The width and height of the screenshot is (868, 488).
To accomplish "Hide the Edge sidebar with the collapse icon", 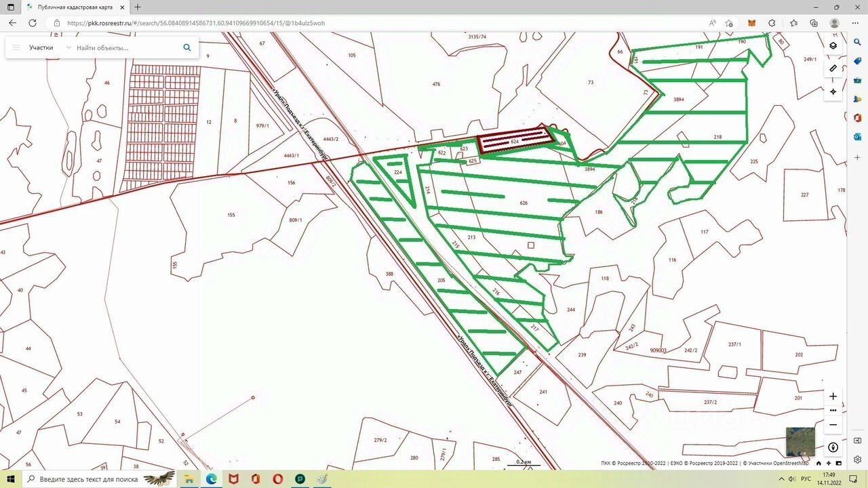I will pyautogui.click(x=858, y=441).
